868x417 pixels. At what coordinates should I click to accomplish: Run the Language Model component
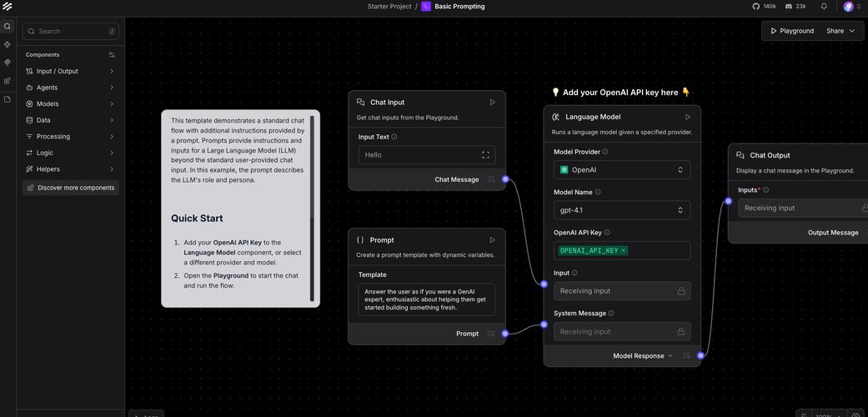click(688, 117)
